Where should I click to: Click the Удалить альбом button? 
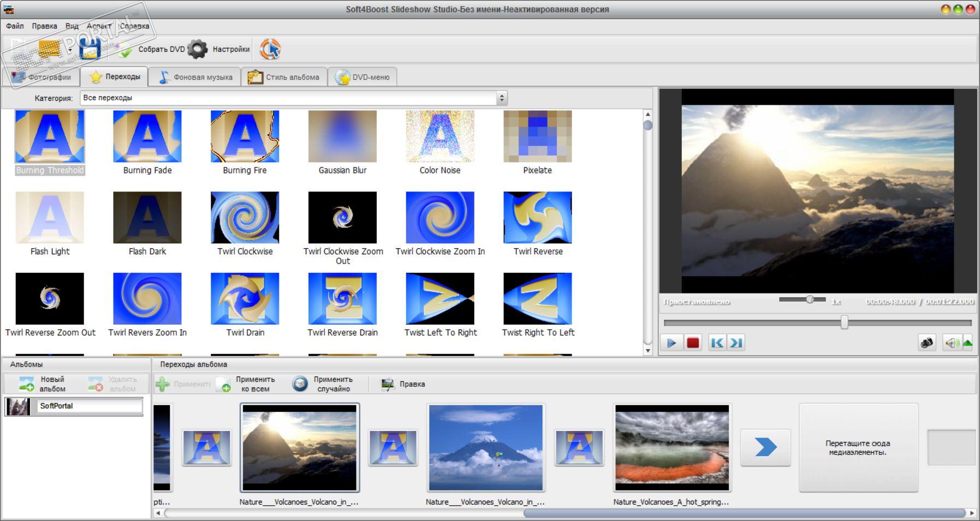click(x=112, y=384)
